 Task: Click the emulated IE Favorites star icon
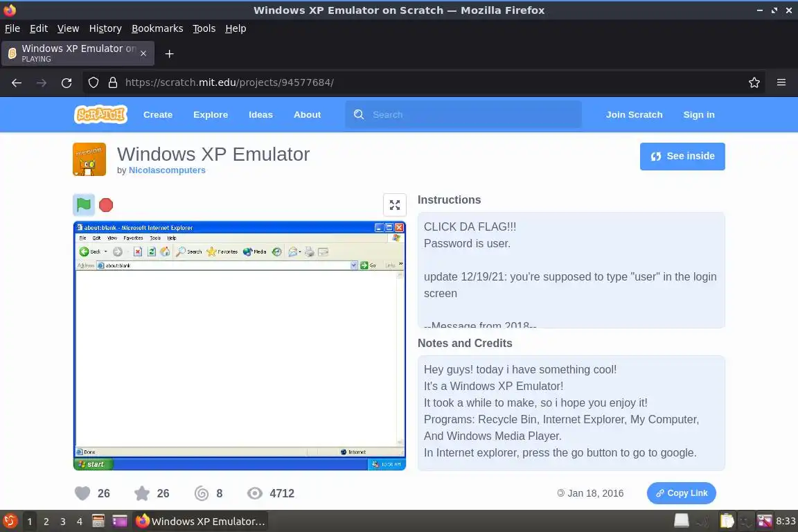coord(211,251)
